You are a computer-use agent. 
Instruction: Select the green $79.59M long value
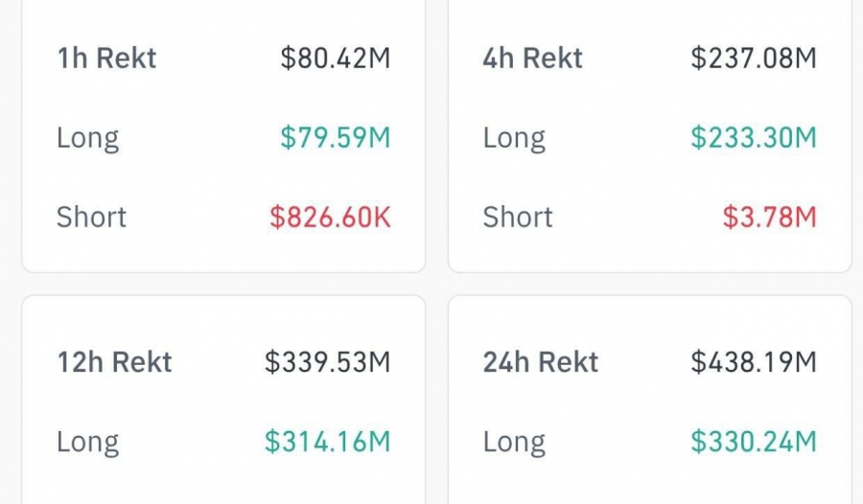click(335, 138)
